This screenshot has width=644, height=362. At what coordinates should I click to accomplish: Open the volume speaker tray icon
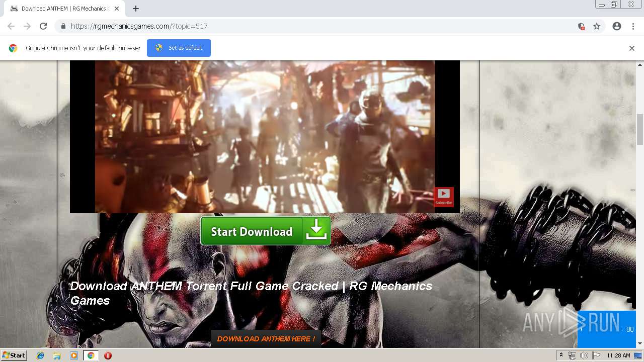(584, 355)
